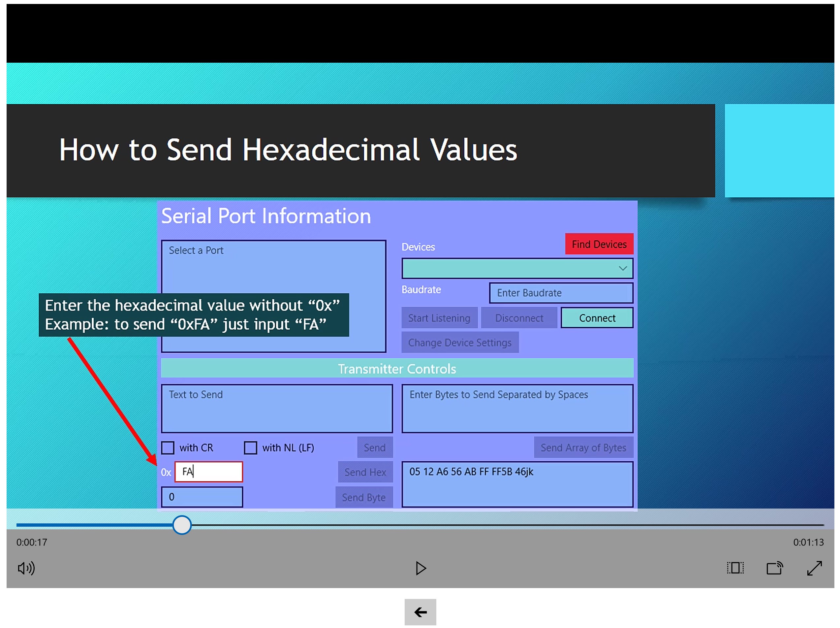The width and height of the screenshot is (840, 628).
Task: Enable the with NL (LF) checkbox
Action: click(250, 447)
